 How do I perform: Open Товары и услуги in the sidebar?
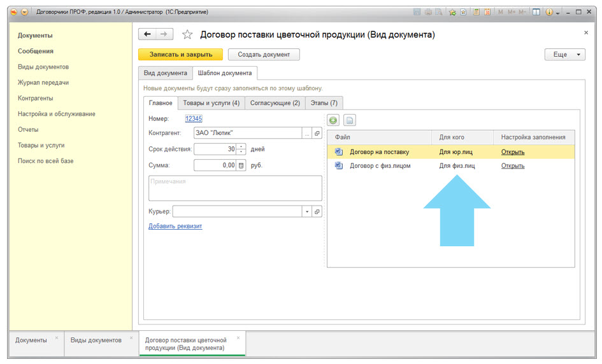pyautogui.click(x=41, y=145)
